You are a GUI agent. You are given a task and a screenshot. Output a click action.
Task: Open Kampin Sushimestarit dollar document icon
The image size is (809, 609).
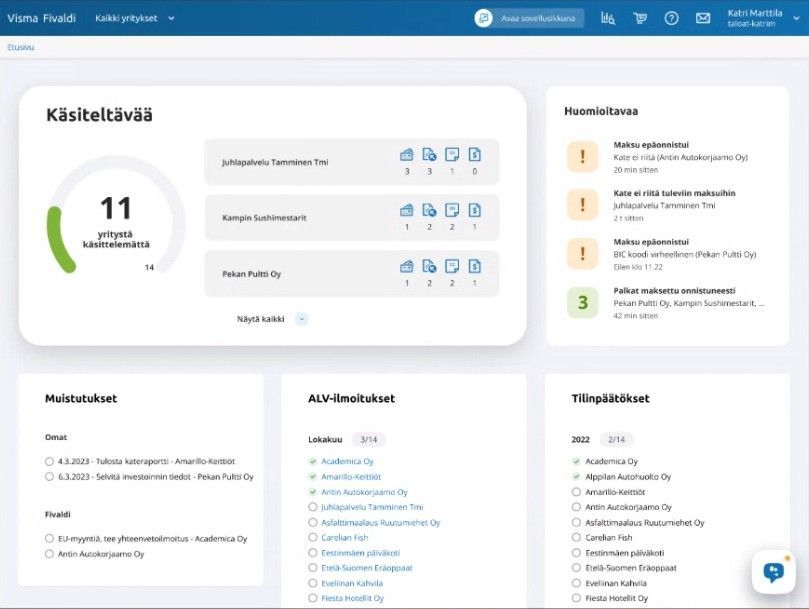(x=475, y=210)
